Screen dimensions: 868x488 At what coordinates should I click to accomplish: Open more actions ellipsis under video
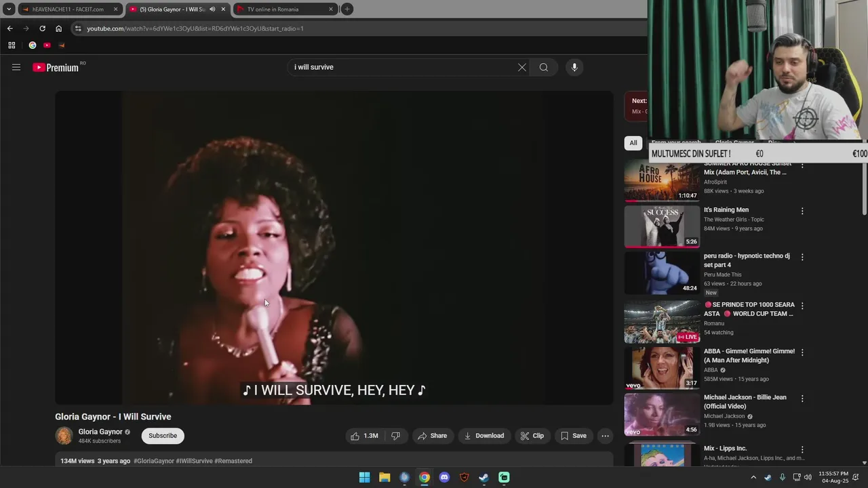point(605,436)
